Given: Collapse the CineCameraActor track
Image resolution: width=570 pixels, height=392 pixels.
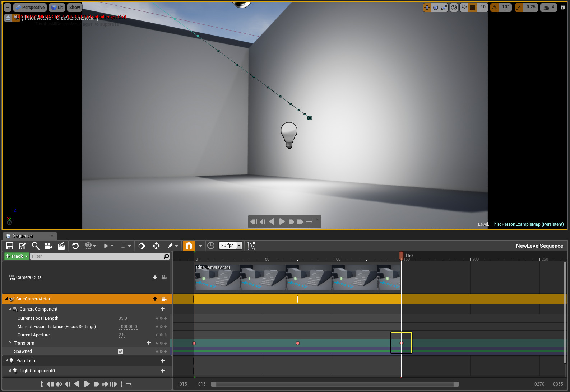Looking at the screenshot, I should [6, 299].
